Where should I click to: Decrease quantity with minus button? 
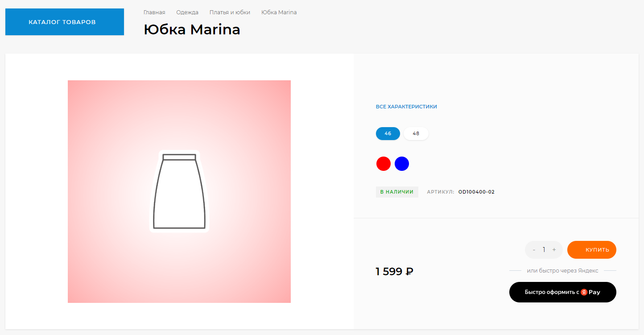tap(534, 250)
